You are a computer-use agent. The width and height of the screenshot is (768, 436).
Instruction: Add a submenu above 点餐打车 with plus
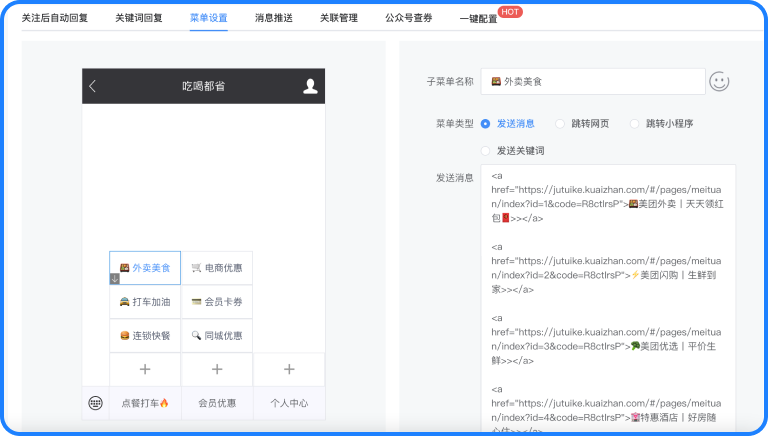pos(145,369)
